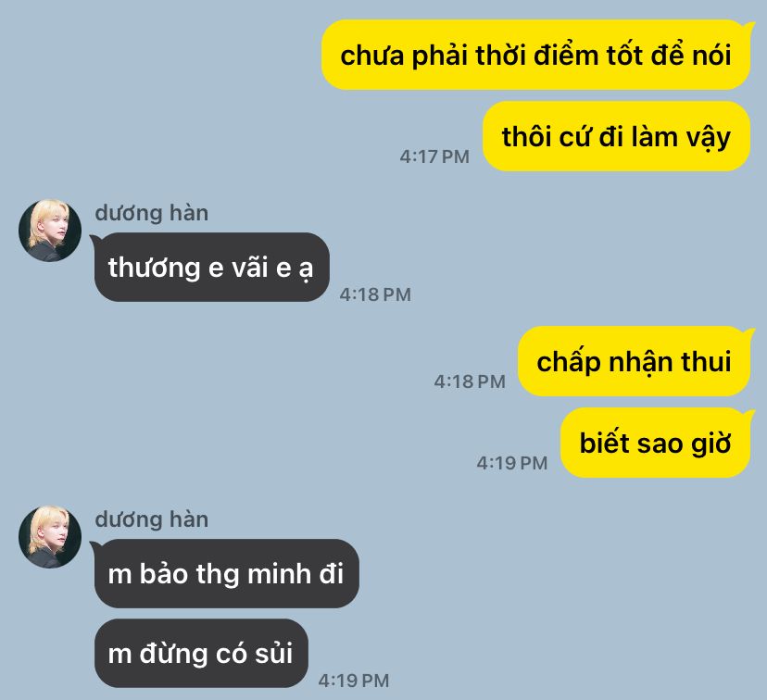
Task: Click the 4:17 PM timestamp
Action: click(434, 156)
